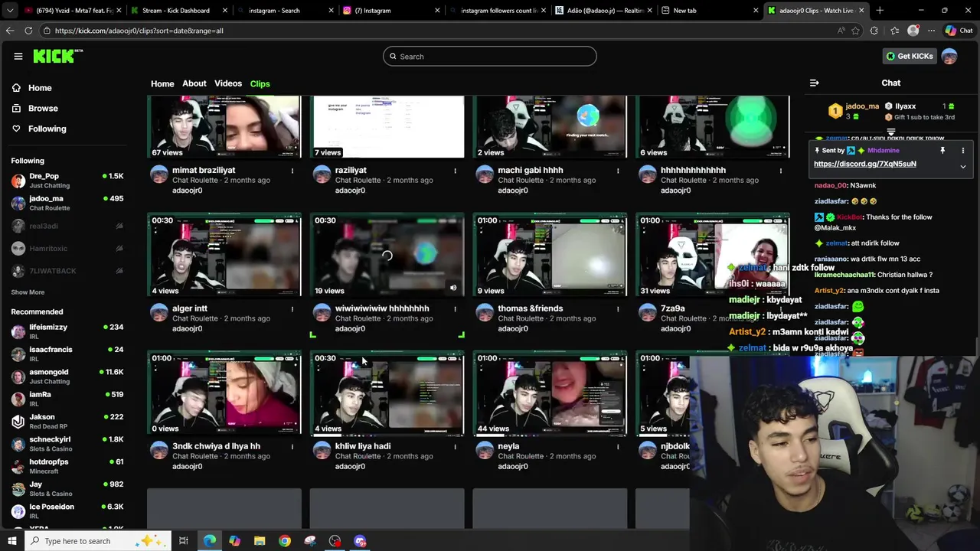Expand Show more followed channels
The image size is (980, 551).
pyautogui.click(x=28, y=292)
